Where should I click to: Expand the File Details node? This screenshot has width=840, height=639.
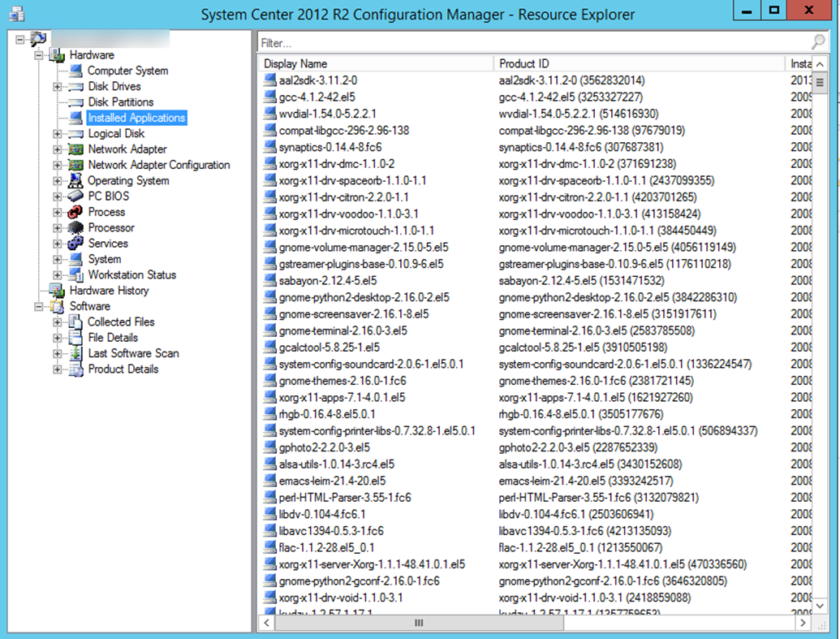tap(58, 337)
